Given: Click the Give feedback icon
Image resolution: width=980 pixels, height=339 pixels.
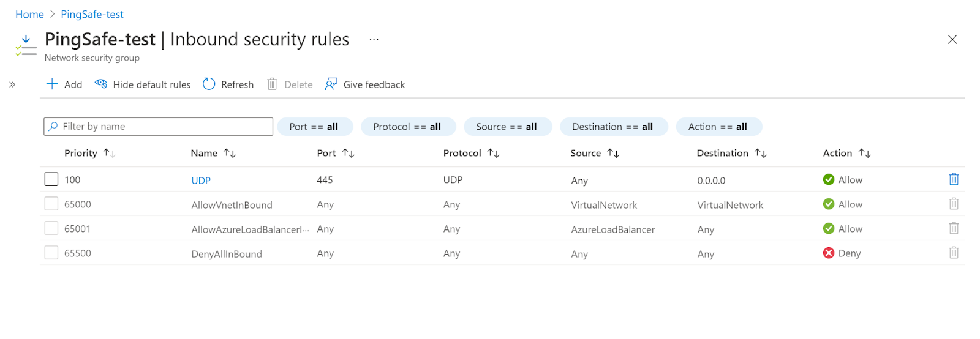Looking at the screenshot, I should tap(331, 84).
